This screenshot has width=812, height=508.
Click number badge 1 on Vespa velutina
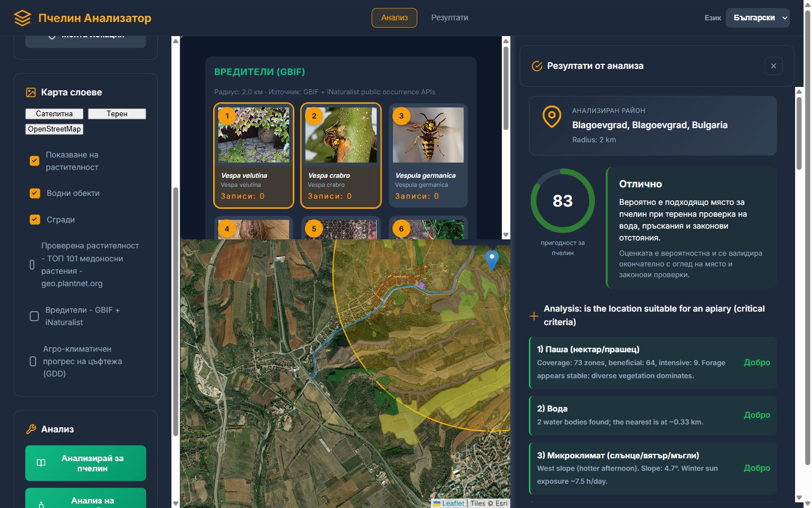click(227, 116)
